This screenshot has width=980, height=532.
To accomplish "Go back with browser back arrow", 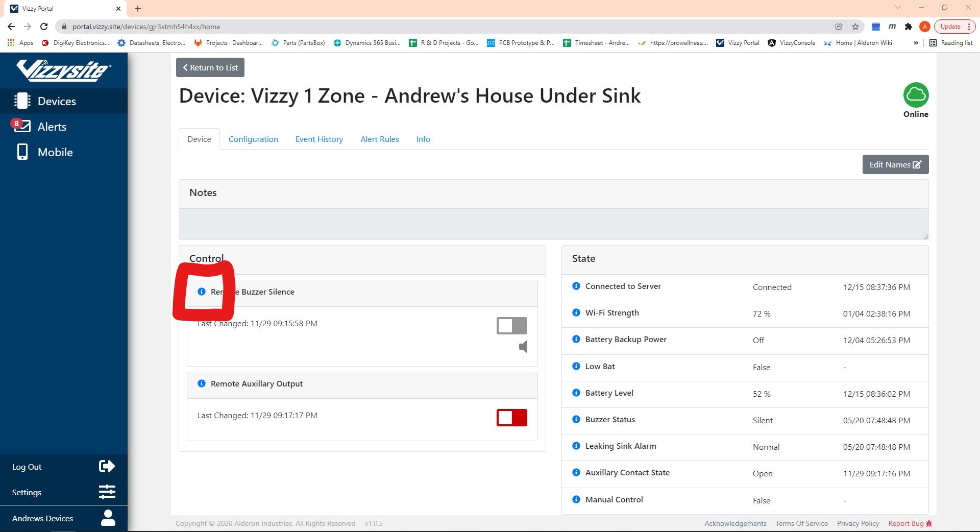I will pyautogui.click(x=11, y=27).
